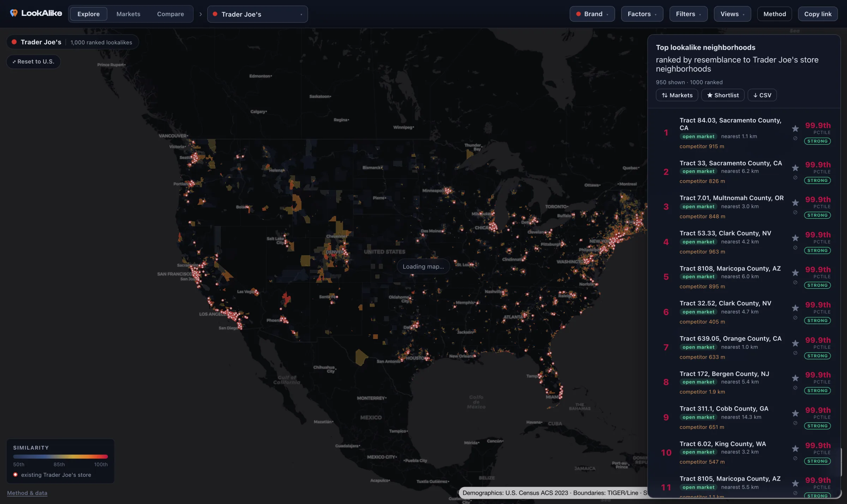Star Tract 84.03, Sacramento County row

pos(795,129)
